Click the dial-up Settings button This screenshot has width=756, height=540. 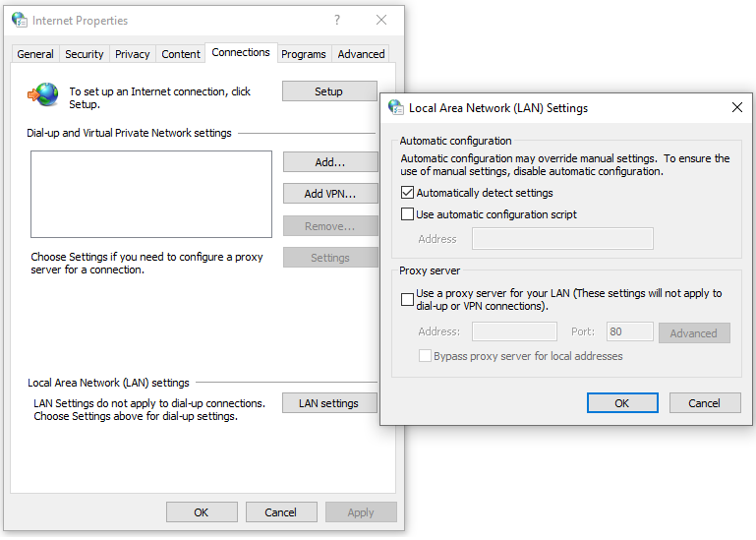(x=330, y=258)
